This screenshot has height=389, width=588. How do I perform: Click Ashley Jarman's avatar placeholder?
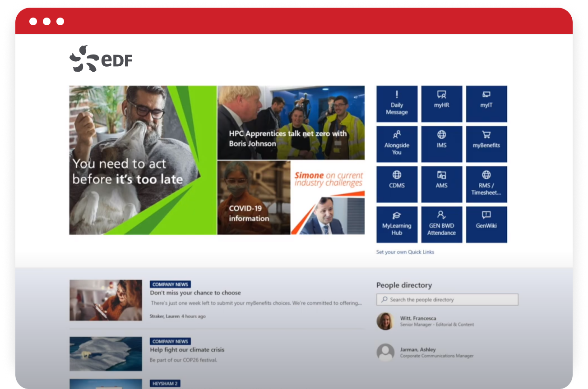385,352
